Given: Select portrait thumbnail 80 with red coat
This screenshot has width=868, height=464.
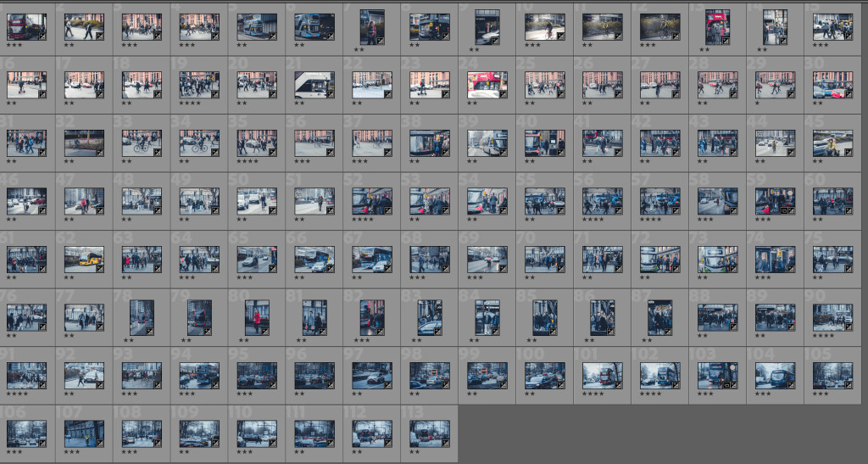Looking at the screenshot, I should coord(257,316).
